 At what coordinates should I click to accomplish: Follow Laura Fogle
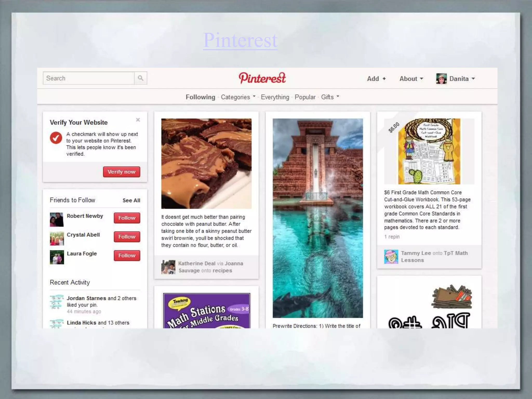point(127,255)
